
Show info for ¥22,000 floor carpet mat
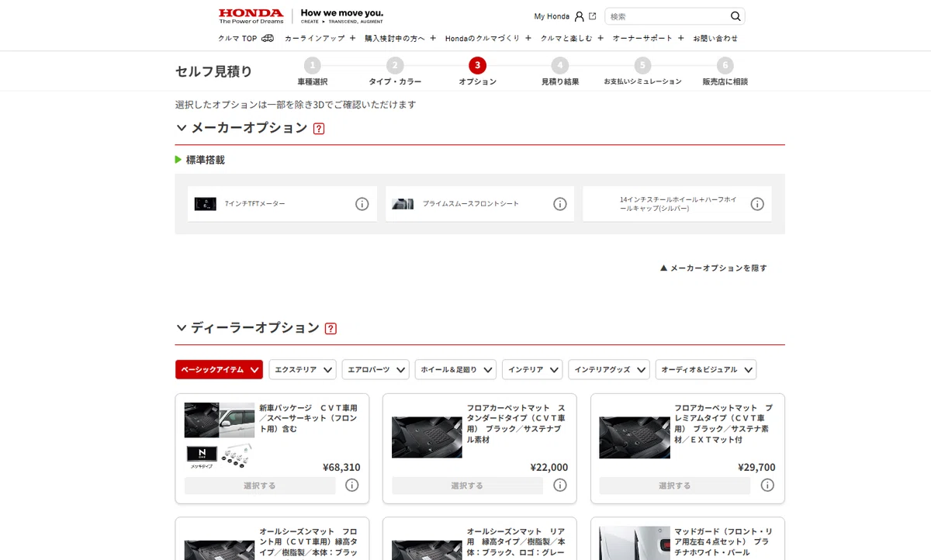point(560,486)
